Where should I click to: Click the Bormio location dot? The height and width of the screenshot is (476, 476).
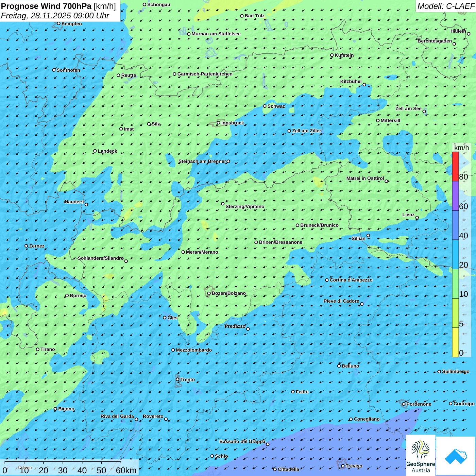pyautogui.click(x=67, y=295)
